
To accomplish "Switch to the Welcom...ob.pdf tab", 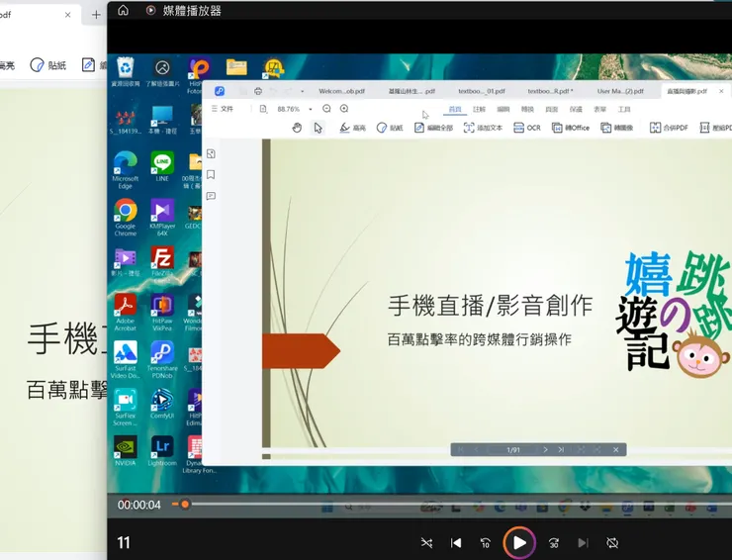I will [x=341, y=91].
